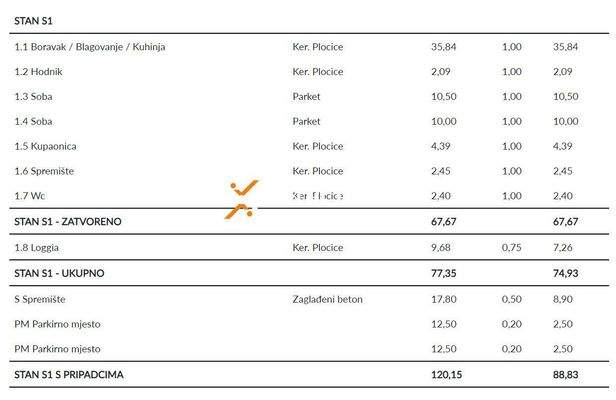Click the Parket cell in row 1.4
Screen dimensions: 616x400
coord(306,122)
